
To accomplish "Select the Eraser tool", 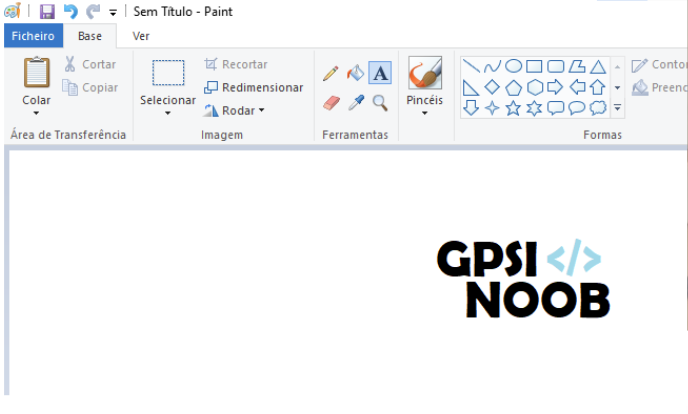I will [x=331, y=102].
